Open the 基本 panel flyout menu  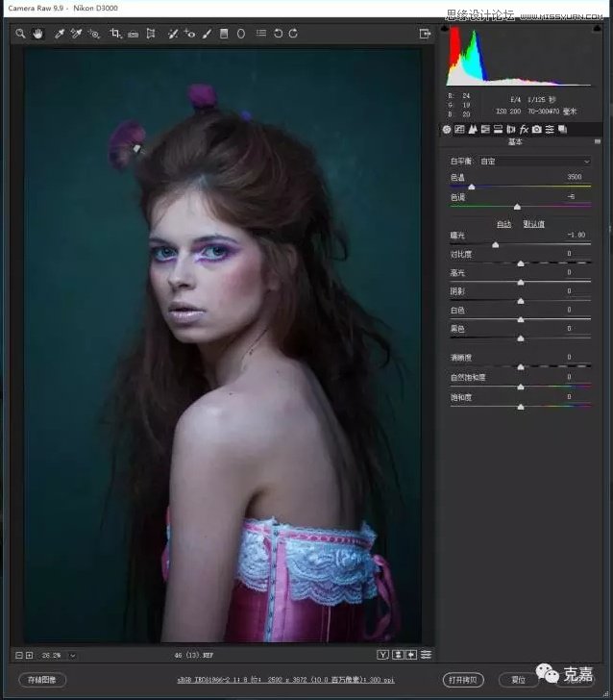pos(598,142)
